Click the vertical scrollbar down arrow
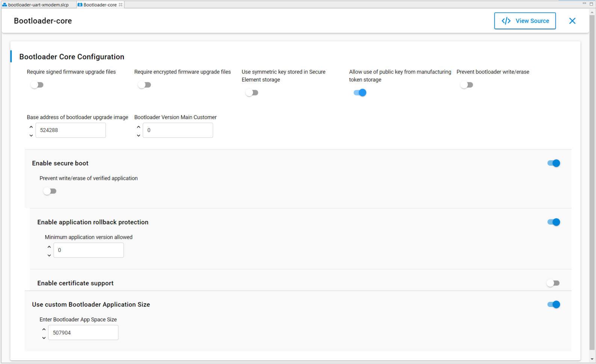The width and height of the screenshot is (596, 364). pyautogui.click(x=592, y=359)
